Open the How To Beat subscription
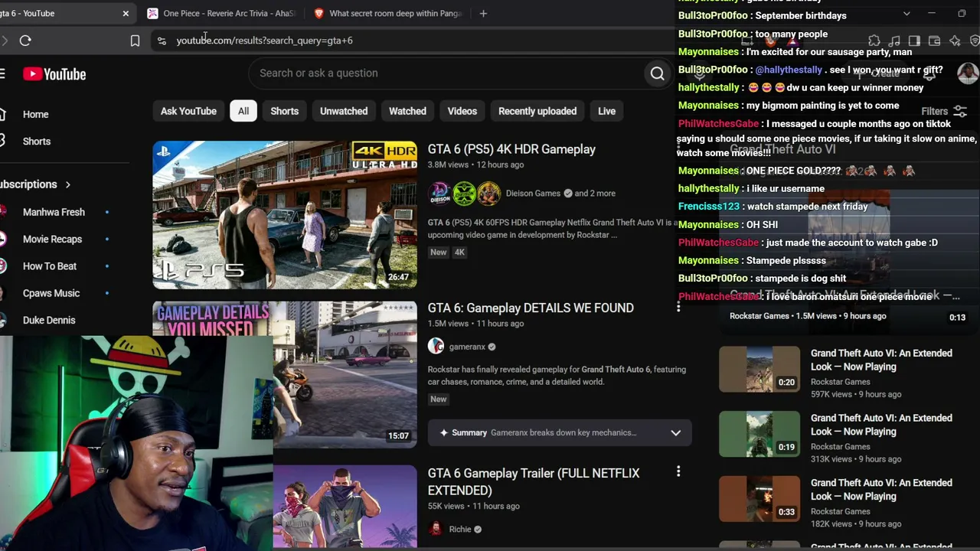This screenshot has height=551, width=980. coord(50,266)
